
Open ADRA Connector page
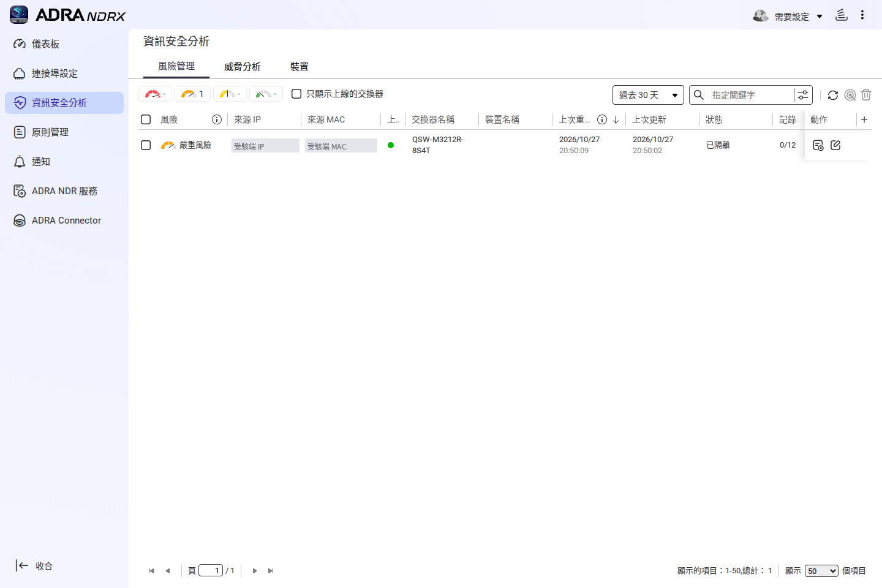[64, 221]
